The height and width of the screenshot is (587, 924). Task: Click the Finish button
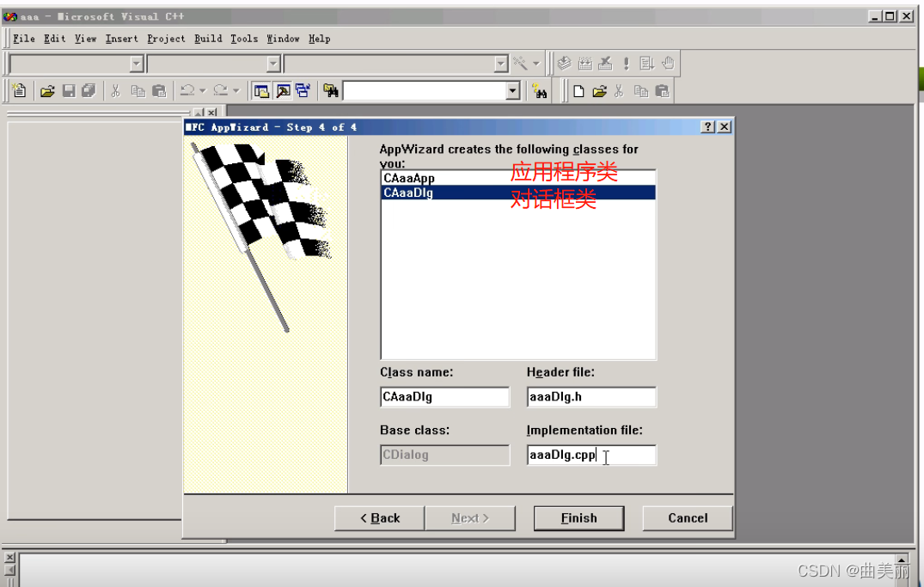click(x=578, y=518)
